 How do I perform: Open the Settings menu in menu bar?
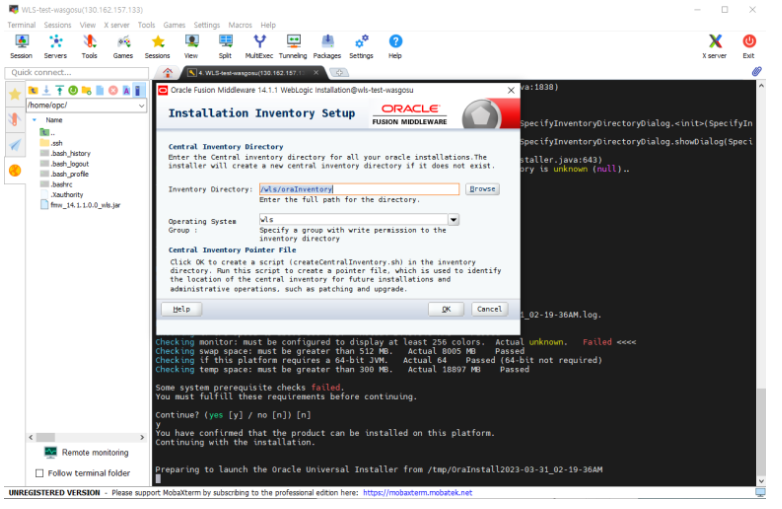tap(207, 25)
